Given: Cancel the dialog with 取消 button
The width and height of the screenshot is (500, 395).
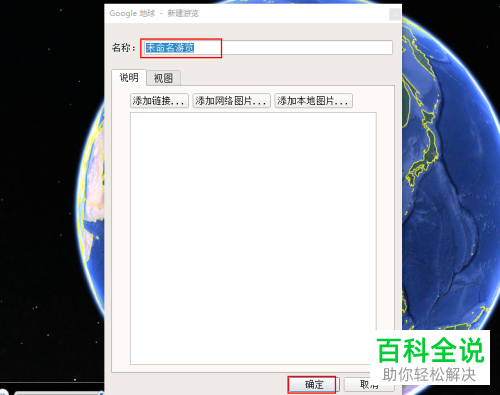Looking at the screenshot, I should 369,385.
